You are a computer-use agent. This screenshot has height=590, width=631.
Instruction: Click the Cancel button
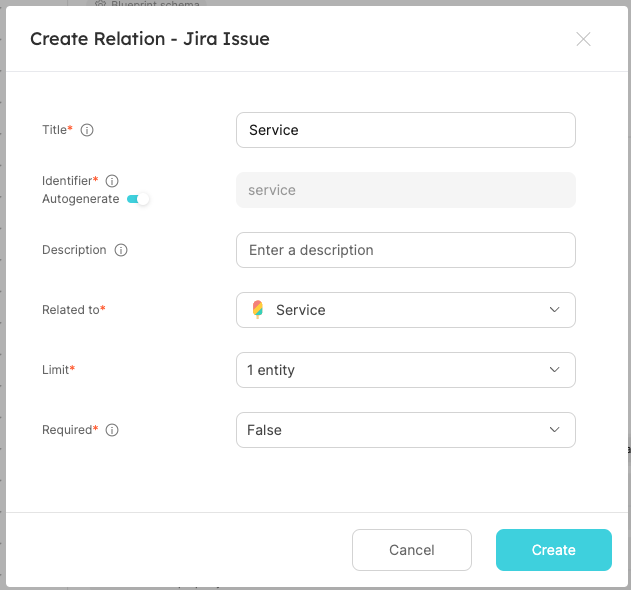[412, 550]
